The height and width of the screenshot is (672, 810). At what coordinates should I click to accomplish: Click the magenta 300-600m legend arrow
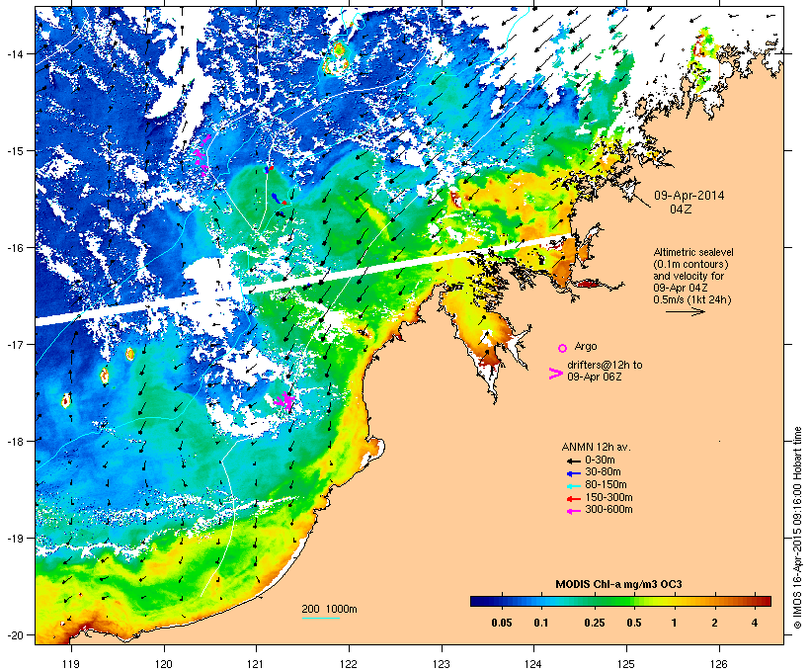573,511
